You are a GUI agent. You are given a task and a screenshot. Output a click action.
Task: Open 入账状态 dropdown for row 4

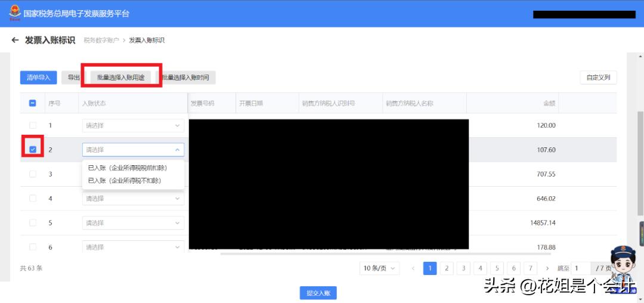pyautogui.click(x=133, y=199)
